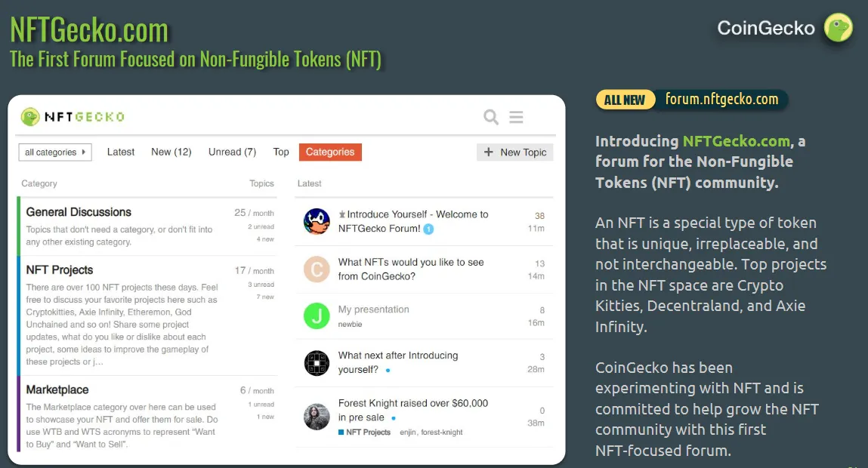Open the Marketplace category link
This screenshot has width=868, height=468.
[x=57, y=389]
